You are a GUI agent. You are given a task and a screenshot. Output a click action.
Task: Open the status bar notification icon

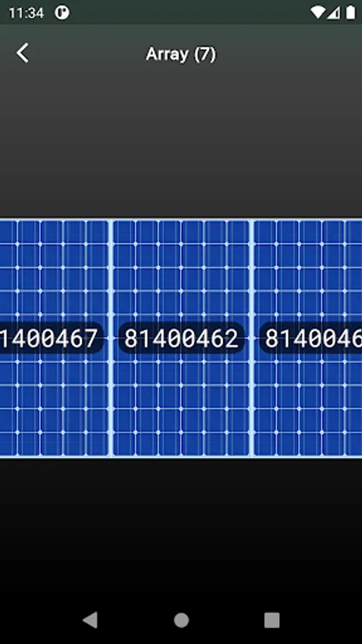(x=62, y=13)
